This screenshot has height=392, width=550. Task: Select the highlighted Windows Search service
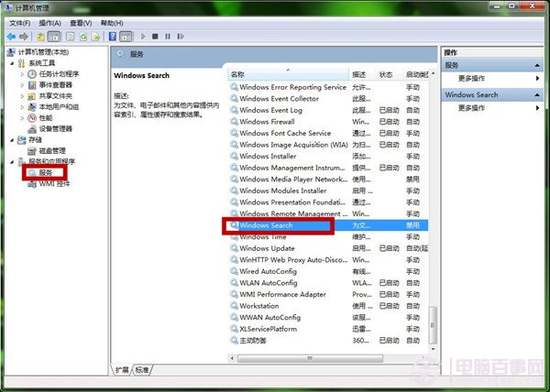click(329, 225)
